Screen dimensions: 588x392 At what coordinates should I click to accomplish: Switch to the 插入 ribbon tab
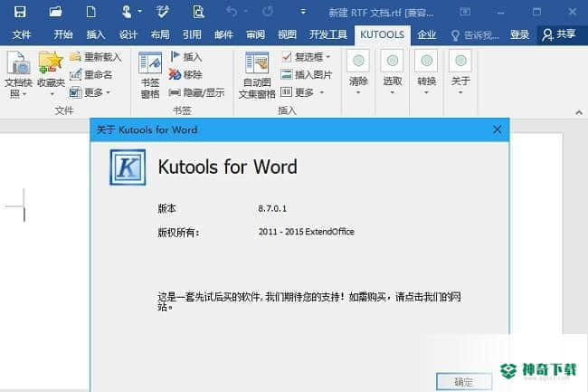[x=96, y=35]
